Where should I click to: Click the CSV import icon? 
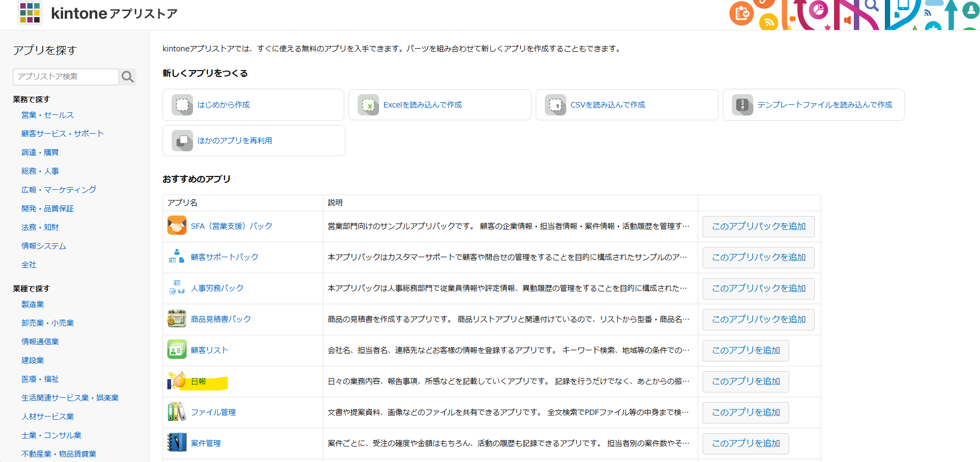[555, 105]
